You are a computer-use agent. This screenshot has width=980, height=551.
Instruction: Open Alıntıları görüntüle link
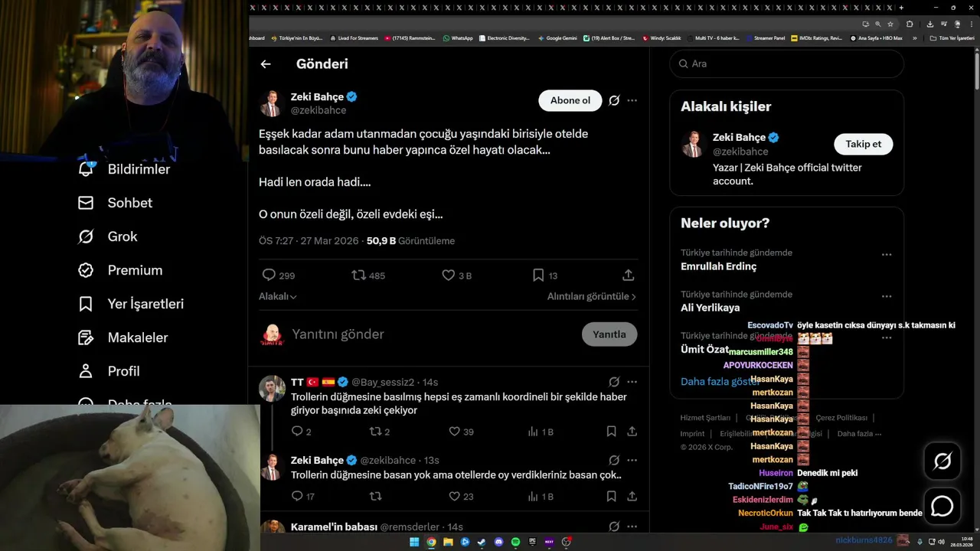(592, 296)
